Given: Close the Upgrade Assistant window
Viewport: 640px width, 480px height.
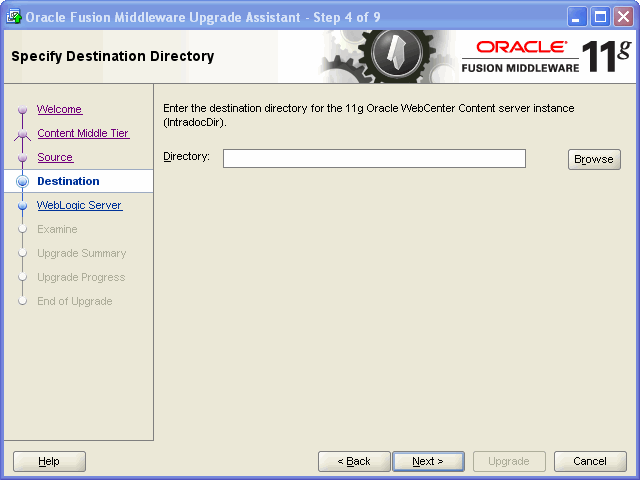Looking at the screenshot, I should point(623,17).
